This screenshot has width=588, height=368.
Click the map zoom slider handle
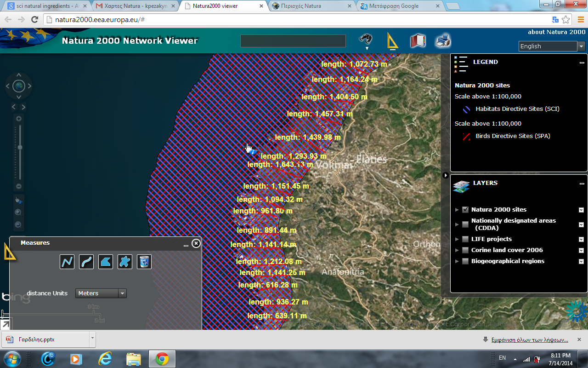pos(19,147)
